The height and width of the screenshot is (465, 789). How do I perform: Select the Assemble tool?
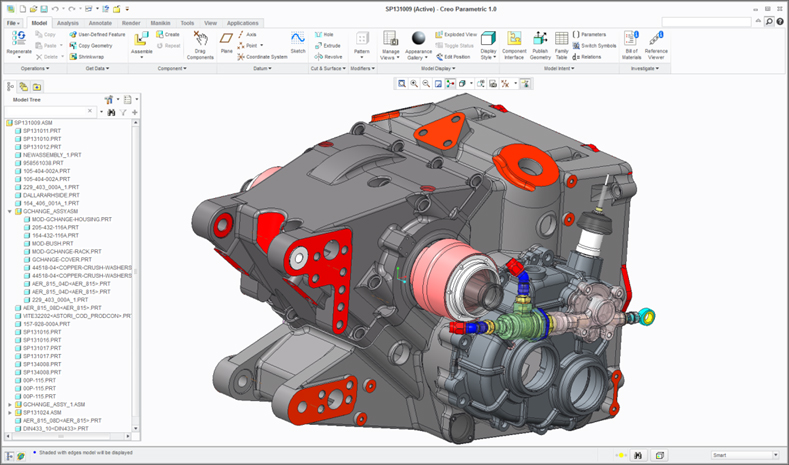(x=142, y=40)
